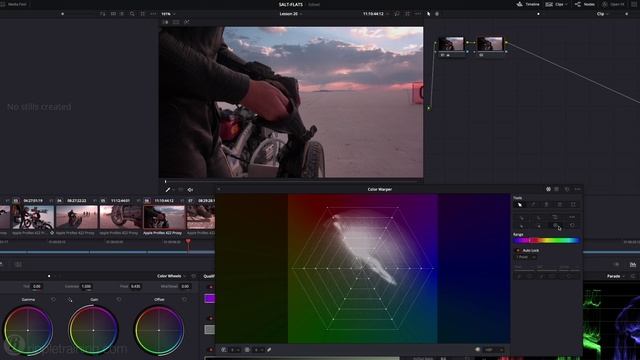Click the red playhead marker on the mini timeline

(188, 242)
